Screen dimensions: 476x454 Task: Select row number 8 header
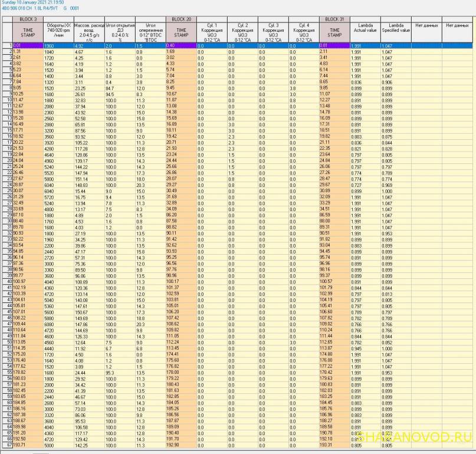click(9, 88)
